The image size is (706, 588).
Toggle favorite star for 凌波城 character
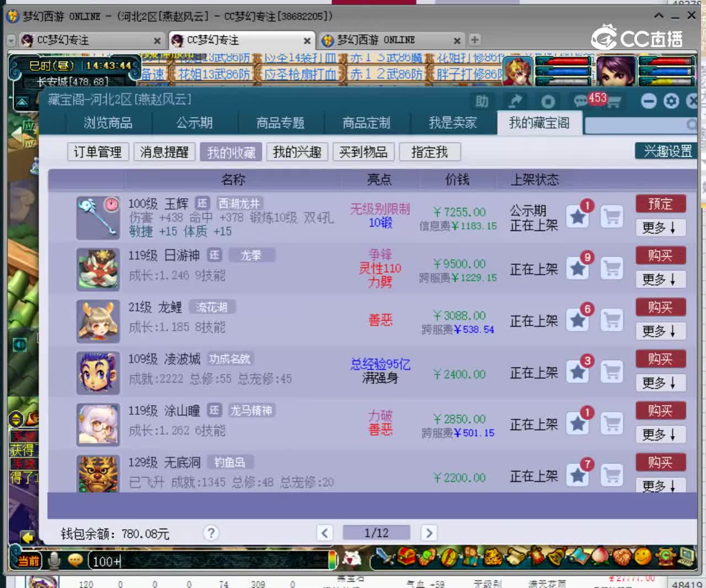point(577,372)
